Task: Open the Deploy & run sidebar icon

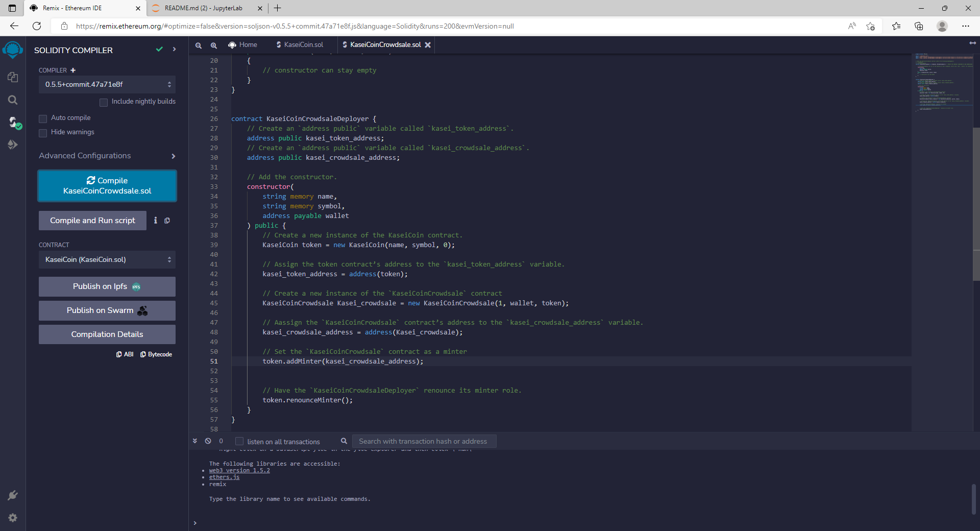Action: [x=13, y=145]
